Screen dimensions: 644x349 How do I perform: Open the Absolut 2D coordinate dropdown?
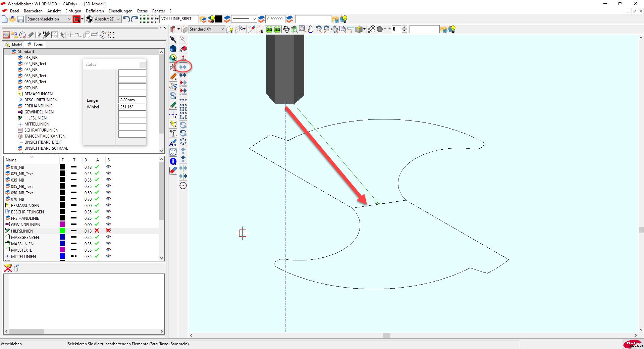click(118, 19)
